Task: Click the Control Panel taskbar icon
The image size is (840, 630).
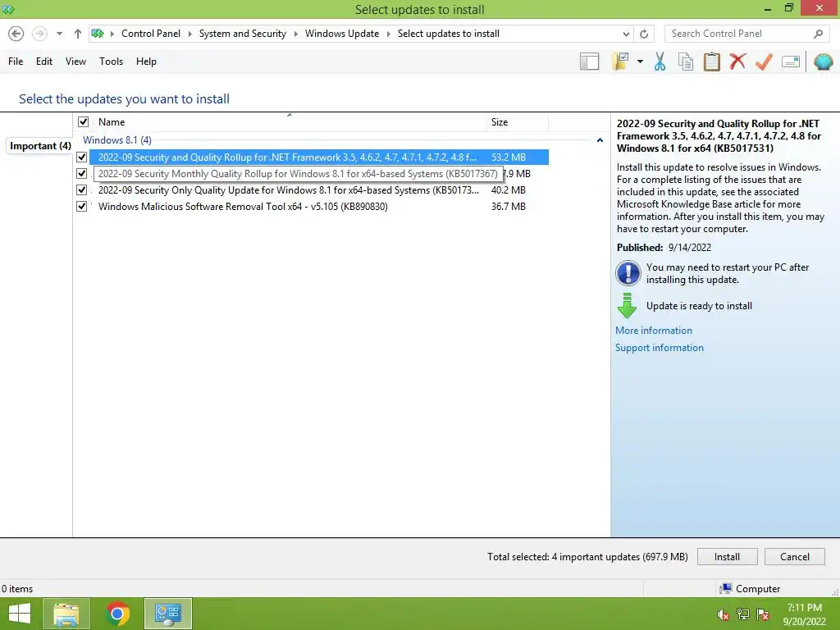Action: (167, 614)
